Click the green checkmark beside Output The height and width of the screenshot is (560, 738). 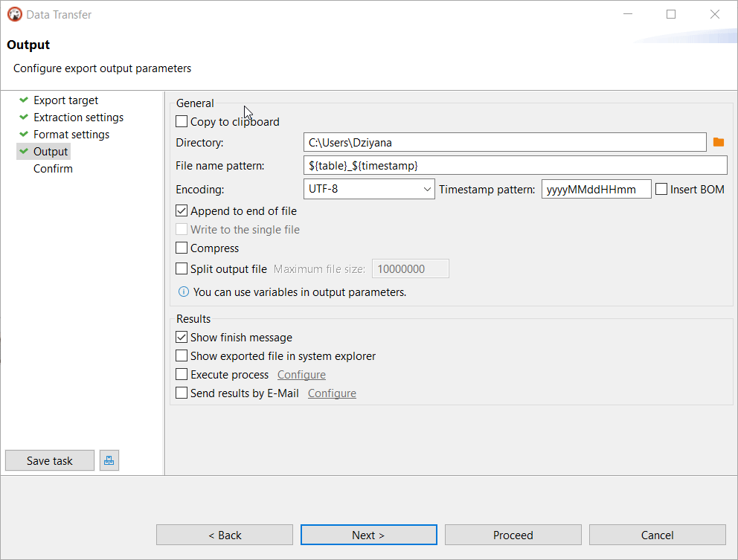click(x=25, y=151)
